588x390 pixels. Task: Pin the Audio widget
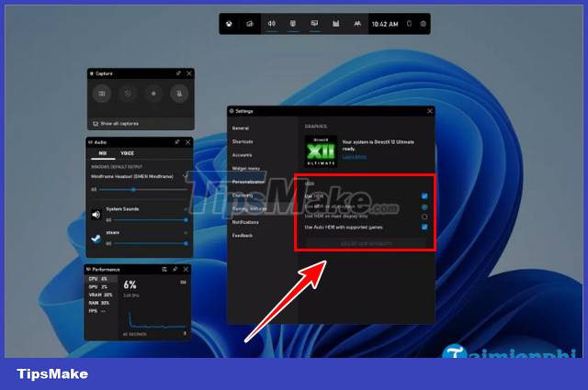point(177,142)
